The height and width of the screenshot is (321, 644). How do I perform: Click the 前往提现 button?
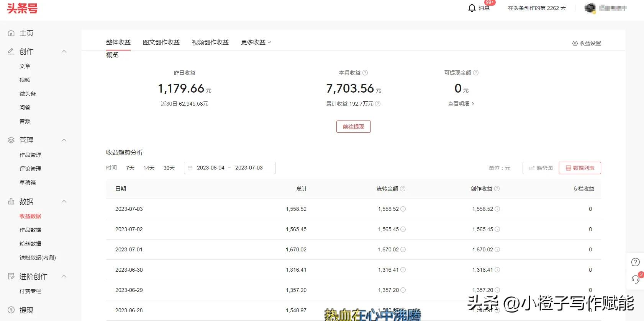point(353,127)
